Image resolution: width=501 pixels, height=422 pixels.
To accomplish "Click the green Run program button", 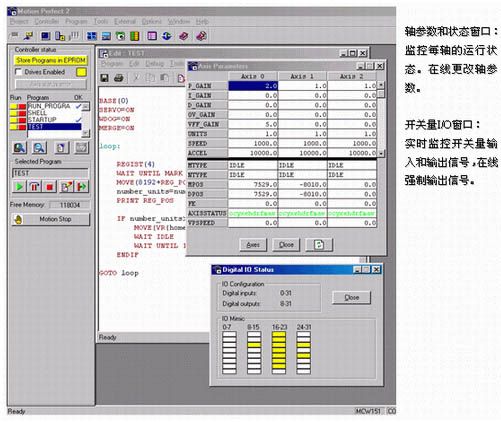I will tap(19, 187).
